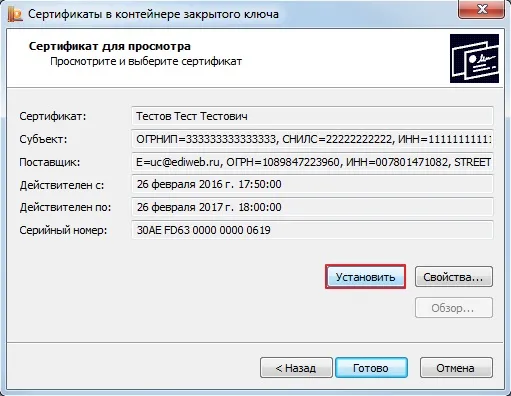Image resolution: width=511 pixels, height=396 pixels.
Task: Click the Действителен с: label
Action: (62, 185)
